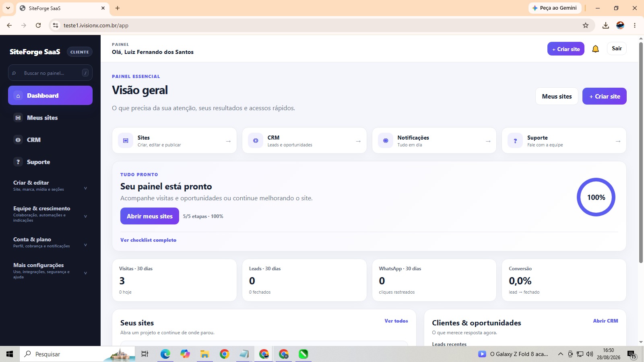Click the Sites quick-access card icon
This screenshot has height=362, width=644.
pos(126,140)
